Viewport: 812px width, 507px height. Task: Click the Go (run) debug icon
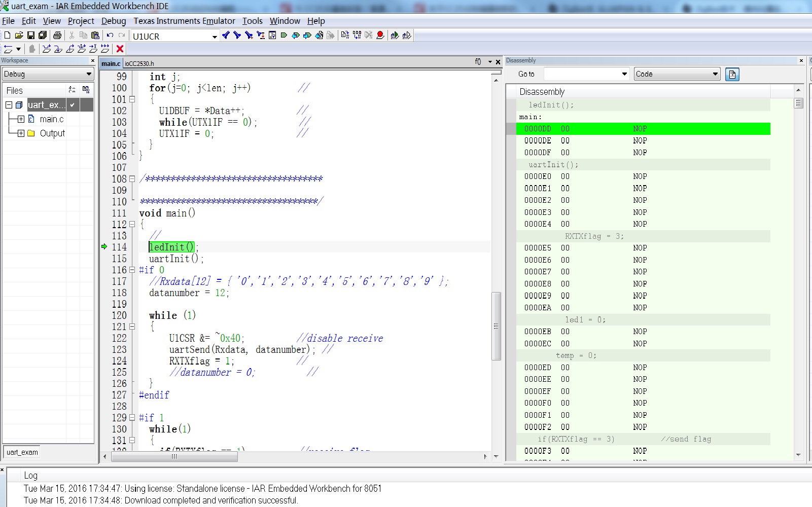[x=105, y=49]
